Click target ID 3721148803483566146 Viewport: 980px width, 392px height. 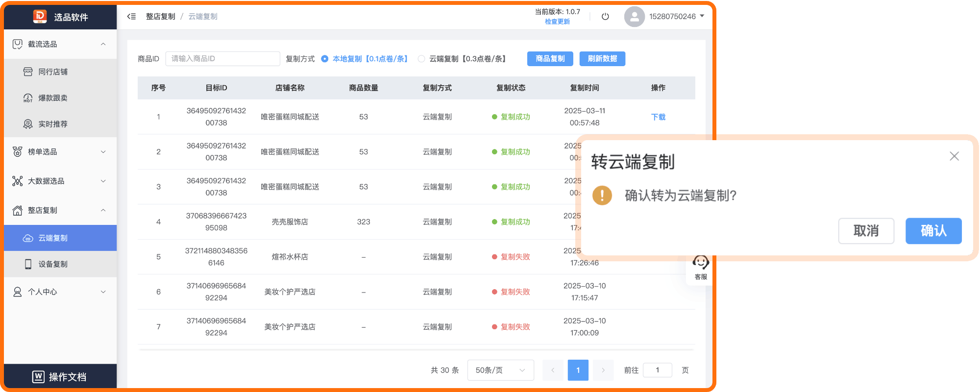click(216, 257)
